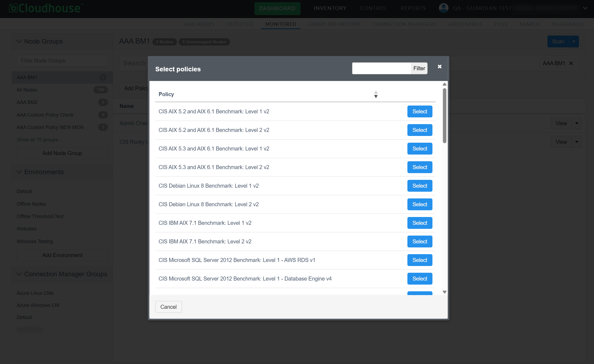Viewport: 594px width, 364px height.
Task: Remove the AAA BM1 filter tag
Action: point(571,63)
